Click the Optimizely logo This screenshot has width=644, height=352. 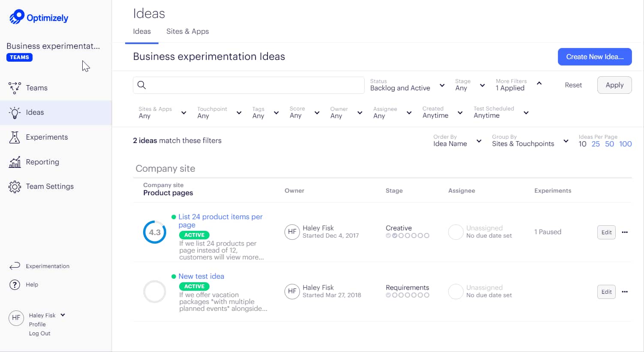(x=38, y=17)
